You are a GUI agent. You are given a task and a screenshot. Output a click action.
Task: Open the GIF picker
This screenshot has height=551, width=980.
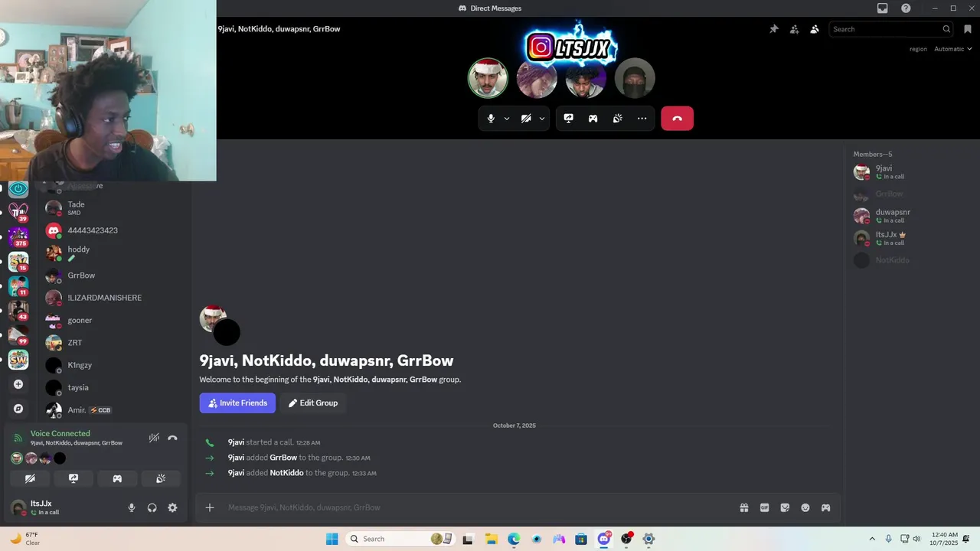point(764,507)
